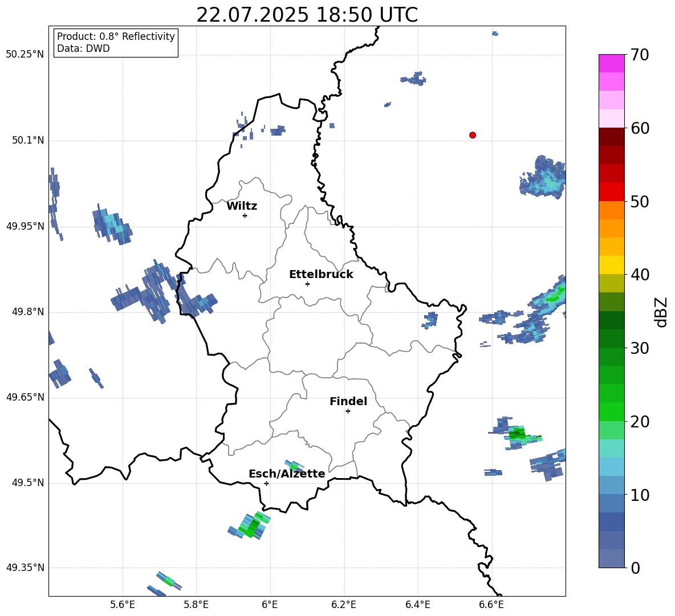Click the 6°E longitude label
This screenshot has height=616, width=675.
270,605
